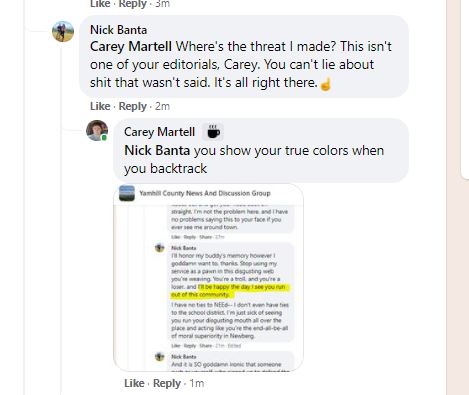This screenshot has height=395, width=469.
Task: Click the bold Carey Martell mention in Nick's comment
Action: tap(131, 47)
